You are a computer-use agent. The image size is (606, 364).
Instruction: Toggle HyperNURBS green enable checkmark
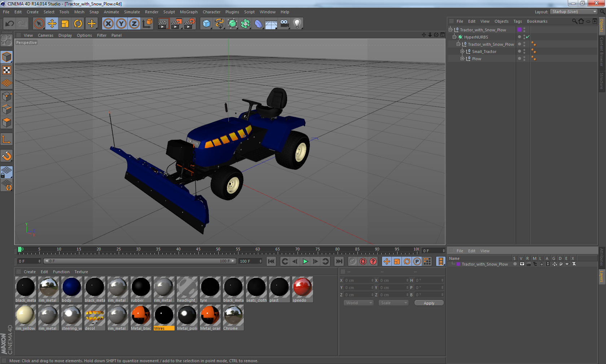pyautogui.click(x=528, y=37)
